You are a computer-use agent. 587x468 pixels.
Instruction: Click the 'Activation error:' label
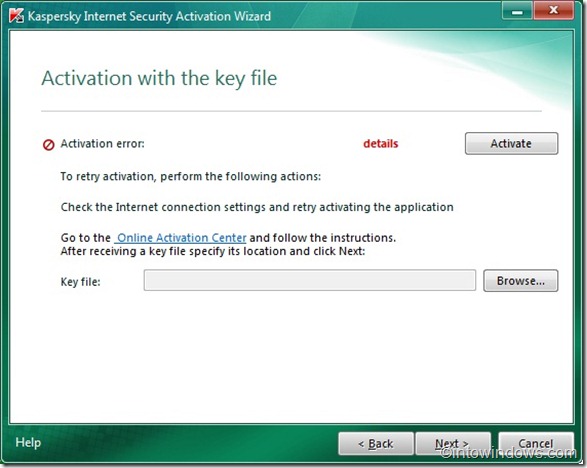[x=103, y=144]
